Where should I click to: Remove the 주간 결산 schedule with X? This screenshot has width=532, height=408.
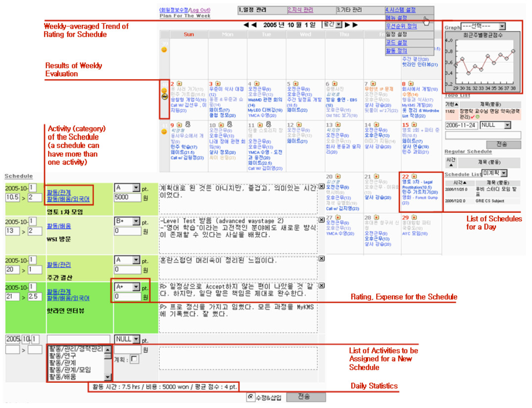pos(321,259)
